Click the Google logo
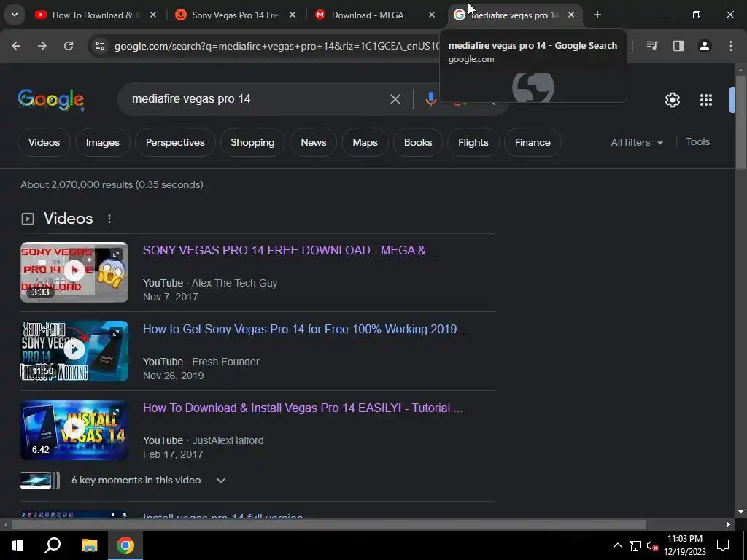 click(51, 99)
